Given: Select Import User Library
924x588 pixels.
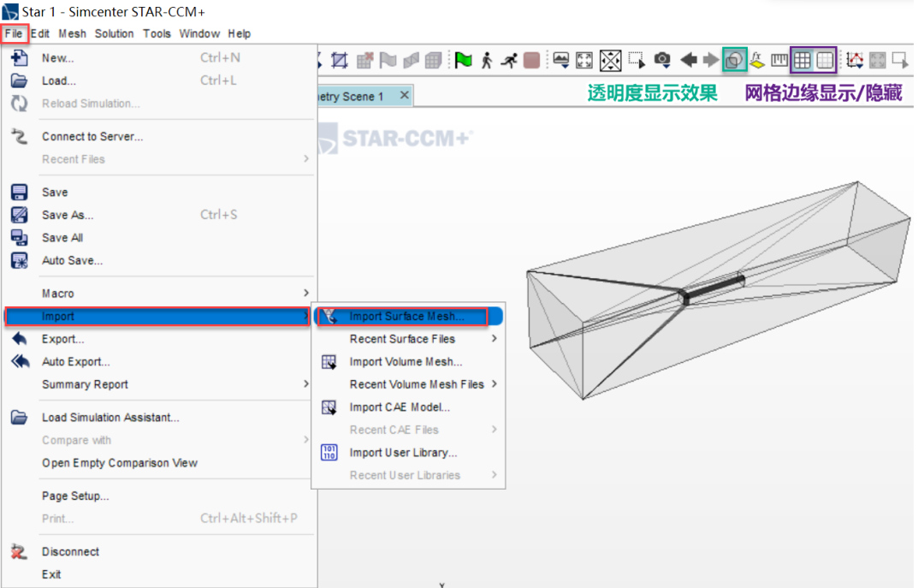Looking at the screenshot, I should click(x=408, y=453).
